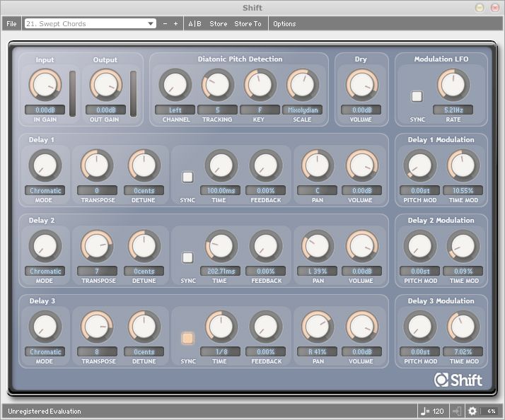Click the Delay 3 Time knob
The image size is (505, 420).
(x=221, y=326)
